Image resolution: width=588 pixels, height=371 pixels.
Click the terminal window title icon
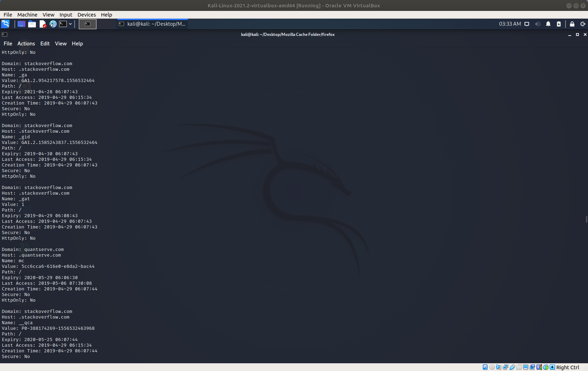pyautogui.click(x=5, y=34)
